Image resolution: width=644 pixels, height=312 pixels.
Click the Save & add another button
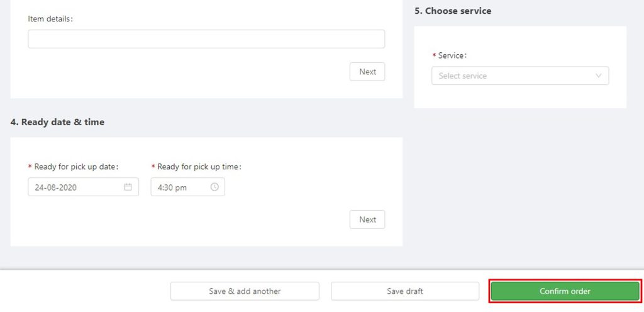[x=245, y=291]
